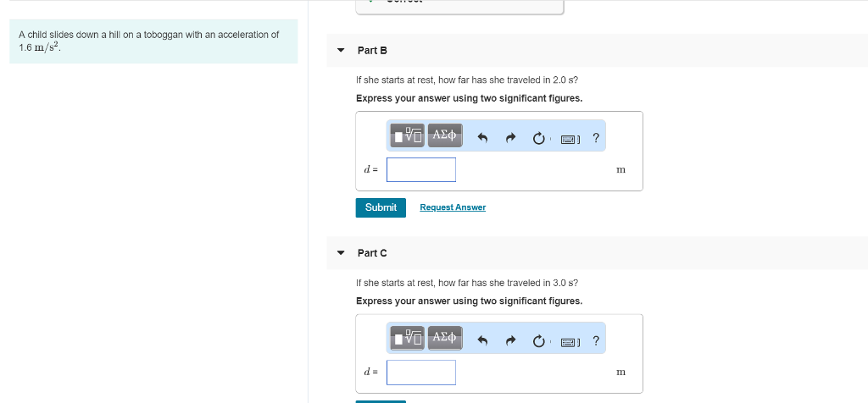The image size is (868, 403).
Task: Open math templates button in Part B
Action: point(409,135)
